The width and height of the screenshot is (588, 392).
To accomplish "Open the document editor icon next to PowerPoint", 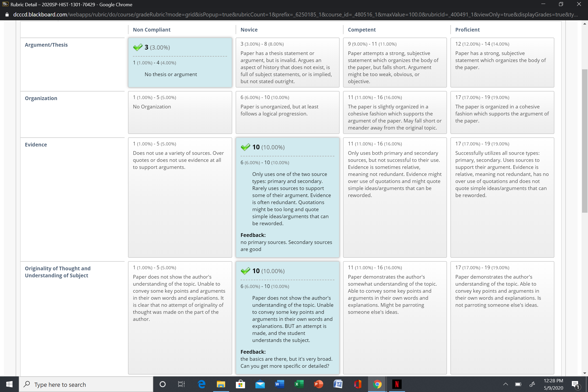I will [338, 384].
